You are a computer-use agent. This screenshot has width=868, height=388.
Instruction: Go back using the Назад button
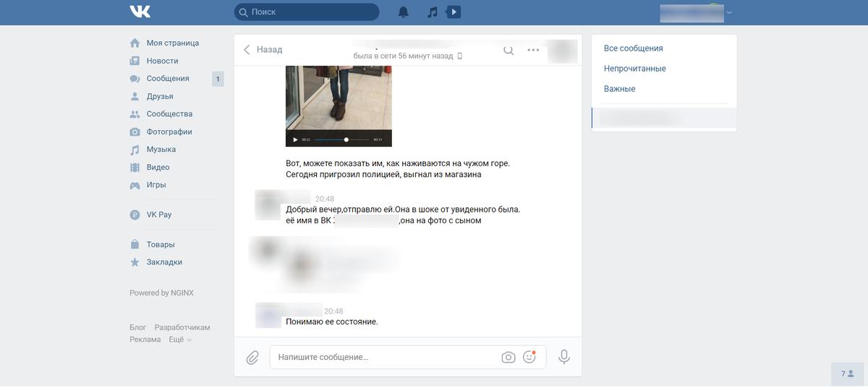(x=263, y=50)
